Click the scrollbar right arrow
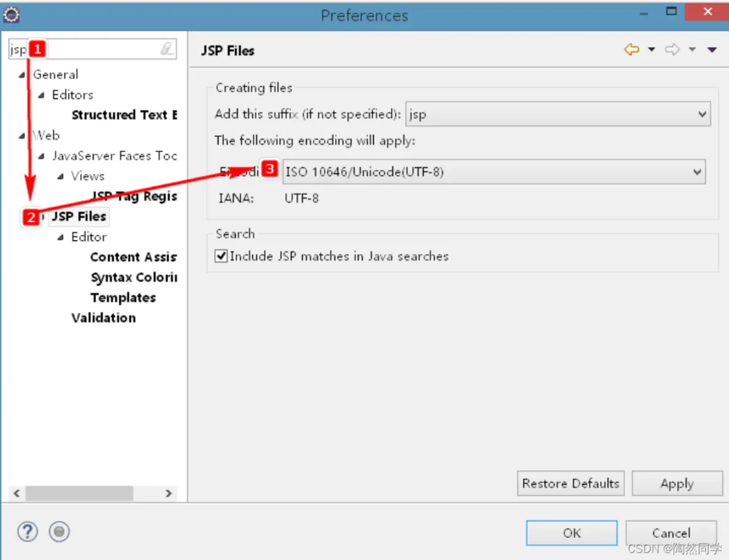The image size is (729, 560). coord(169,493)
